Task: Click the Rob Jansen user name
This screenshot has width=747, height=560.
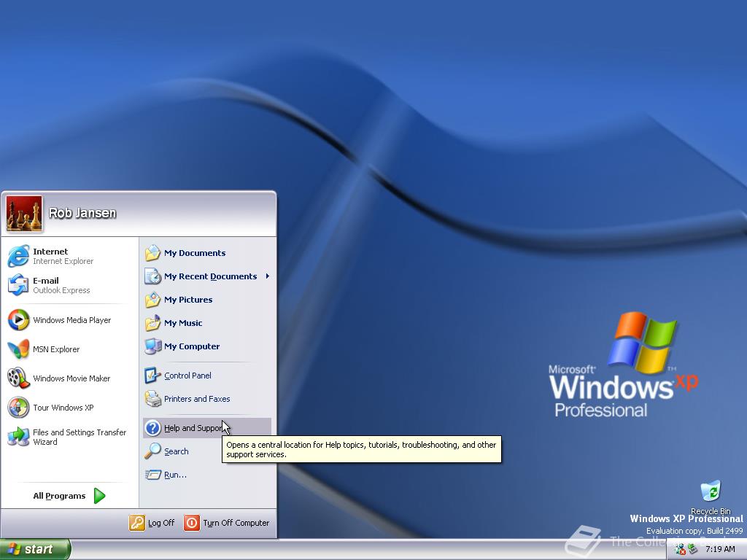Action: tap(82, 213)
